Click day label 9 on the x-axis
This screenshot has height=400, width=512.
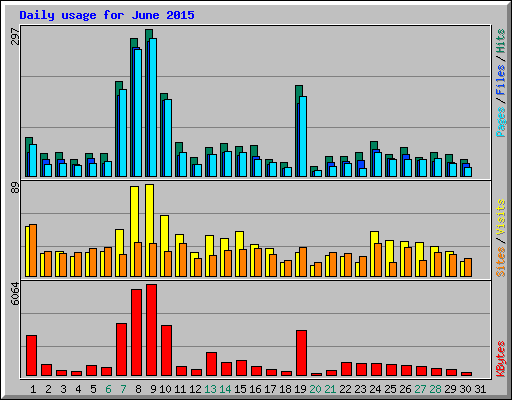(x=153, y=389)
